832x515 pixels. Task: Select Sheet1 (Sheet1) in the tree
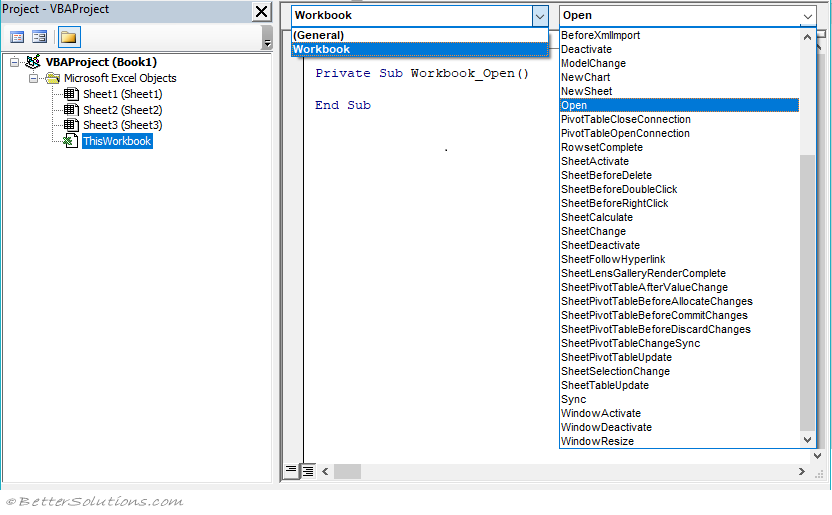coord(123,94)
